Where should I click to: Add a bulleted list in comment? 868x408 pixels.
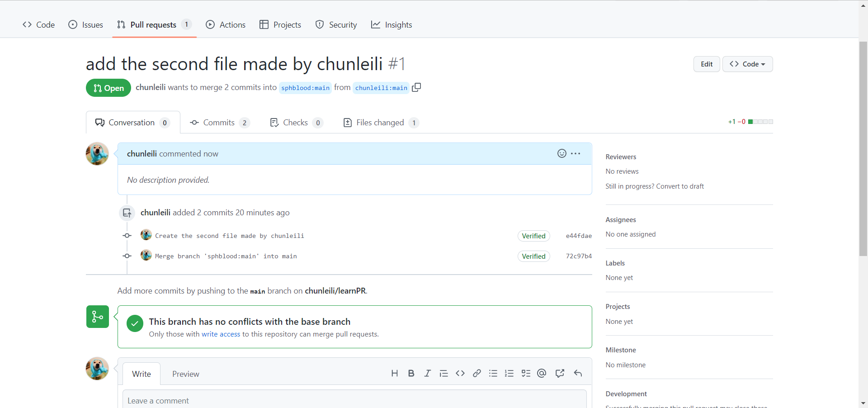pyautogui.click(x=493, y=373)
